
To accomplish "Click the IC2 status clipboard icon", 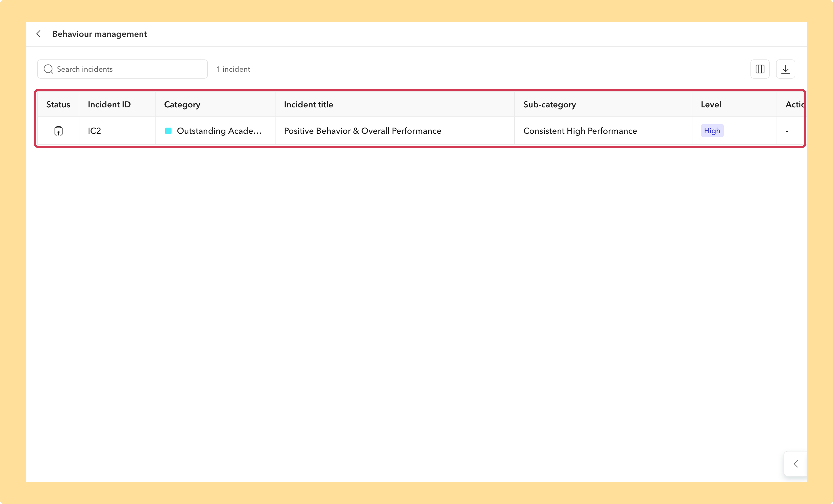I will (58, 131).
